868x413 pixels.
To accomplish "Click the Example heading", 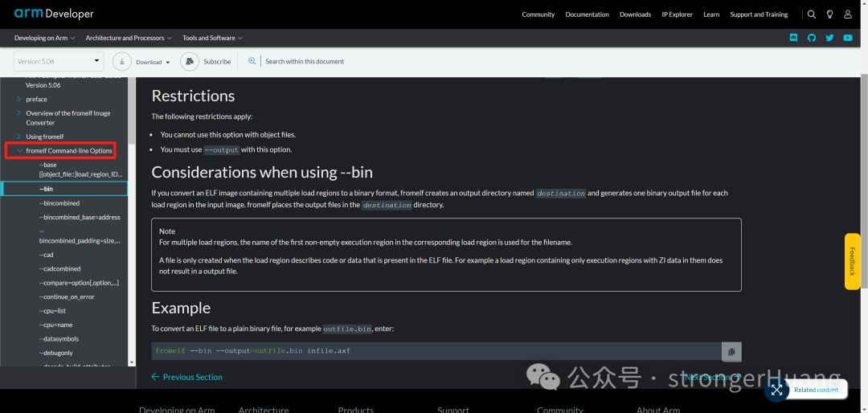I will click(181, 308).
